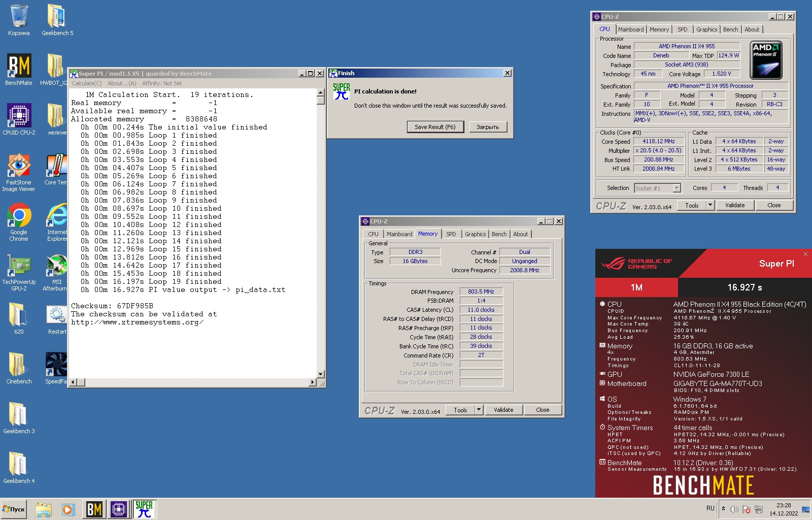Expand Tools dropdown arrow in lower CPU-Z
812x520 pixels.
pos(479,410)
